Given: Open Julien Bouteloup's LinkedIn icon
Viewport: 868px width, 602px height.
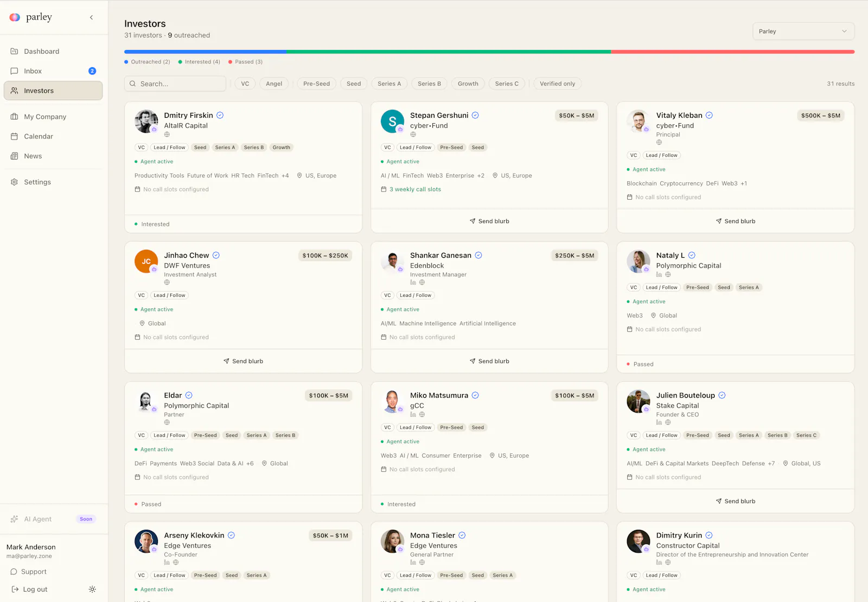Looking at the screenshot, I should click(x=659, y=422).
